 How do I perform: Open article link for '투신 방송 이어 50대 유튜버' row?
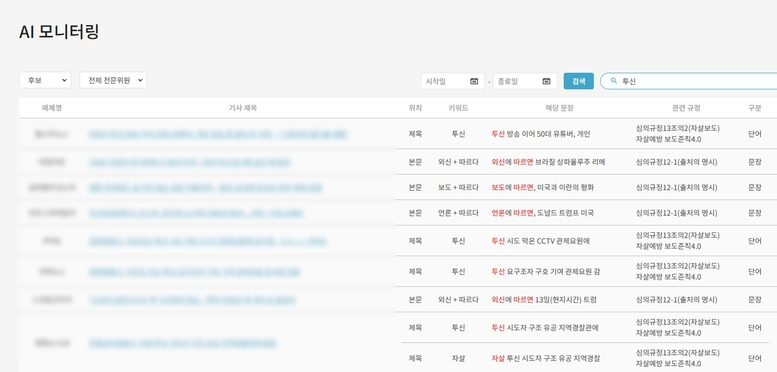pos(219,134)
